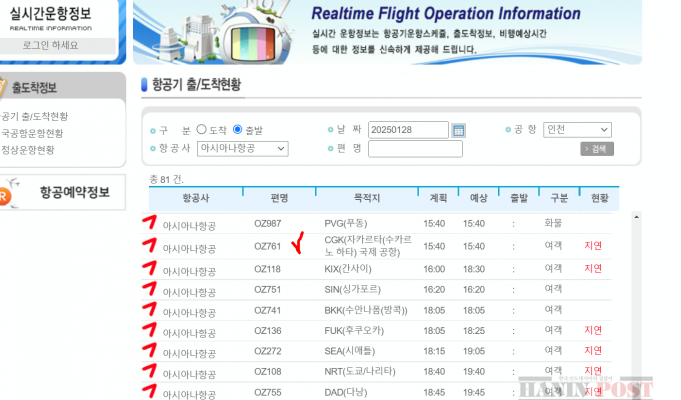Screen dimensions: 681x400
Task: Click the date field showing 20250128
Action: click(407, 130)
